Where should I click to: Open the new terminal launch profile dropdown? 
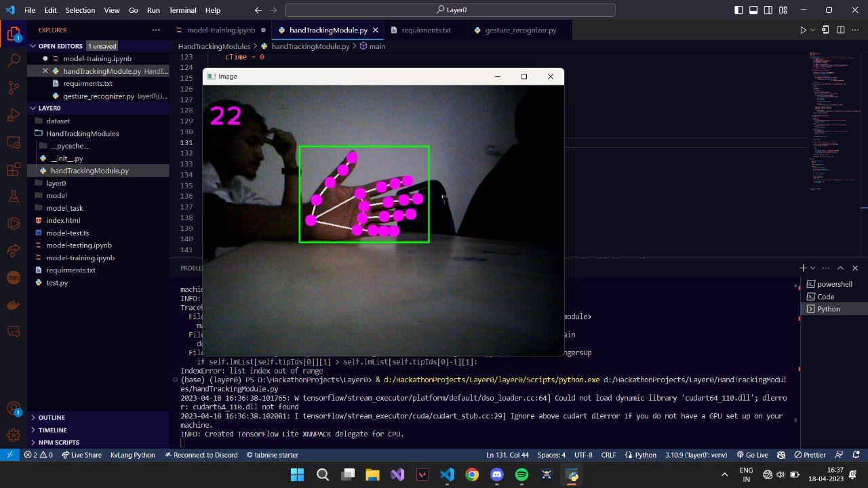(x=812, y=268)
